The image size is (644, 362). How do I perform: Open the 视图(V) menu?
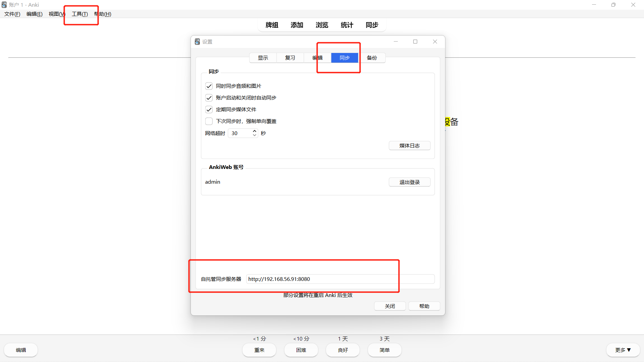(57, 14)
